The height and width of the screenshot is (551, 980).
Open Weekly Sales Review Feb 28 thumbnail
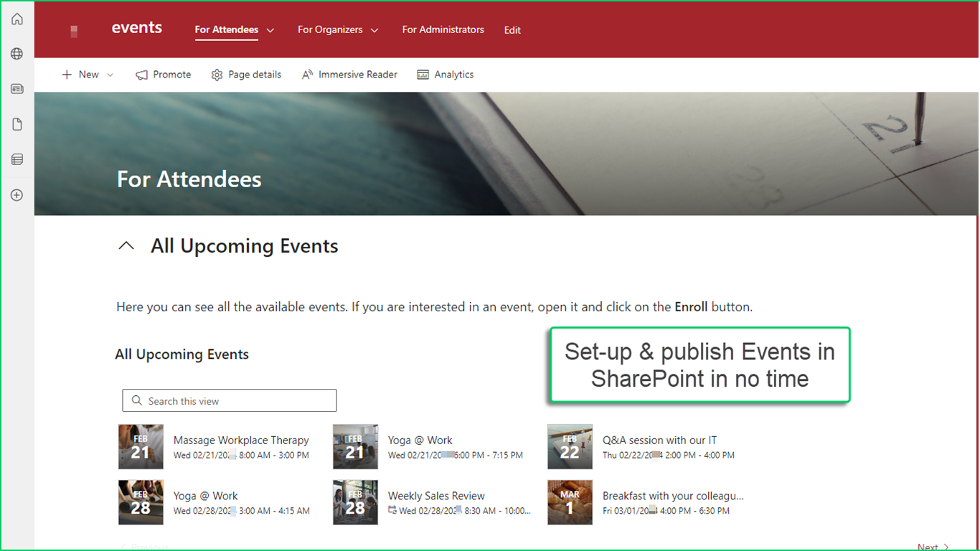click(355, 502)
